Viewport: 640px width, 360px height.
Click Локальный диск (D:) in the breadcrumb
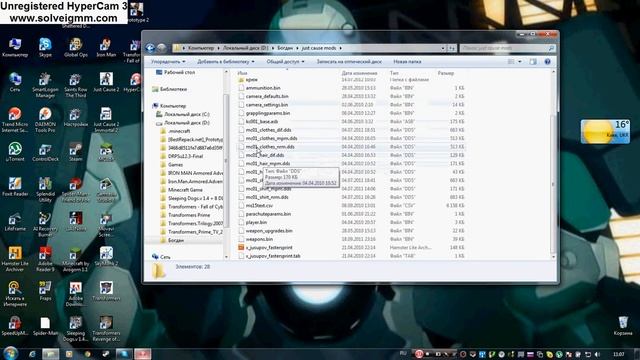[245, 48]
